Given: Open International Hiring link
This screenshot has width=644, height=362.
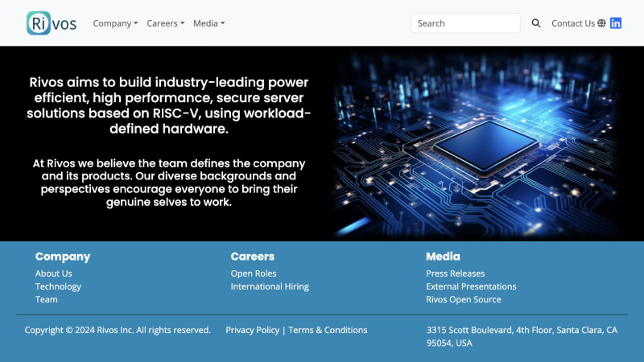Looking at the screenshot, I should 270,286.
